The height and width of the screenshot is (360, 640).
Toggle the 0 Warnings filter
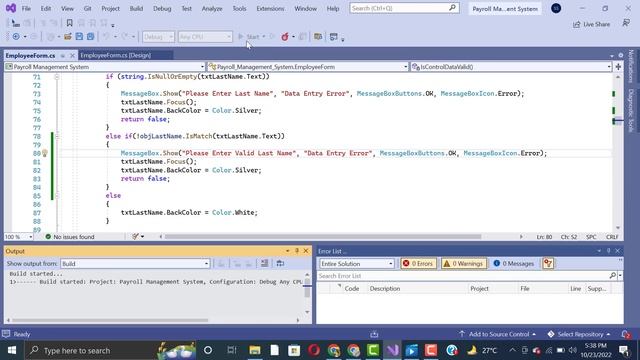(x=464, y=264)
